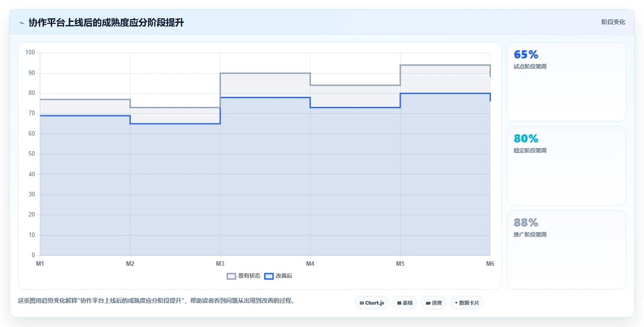Click the lightning icon beside the title
The width and height of the screenshot is (644, 327).
click(21, 23)
